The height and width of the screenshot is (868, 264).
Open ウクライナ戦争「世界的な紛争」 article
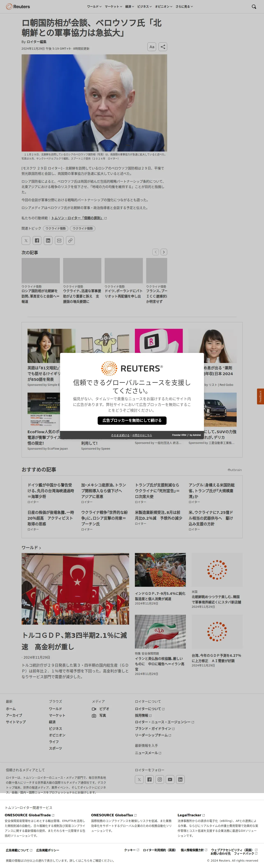105,518
